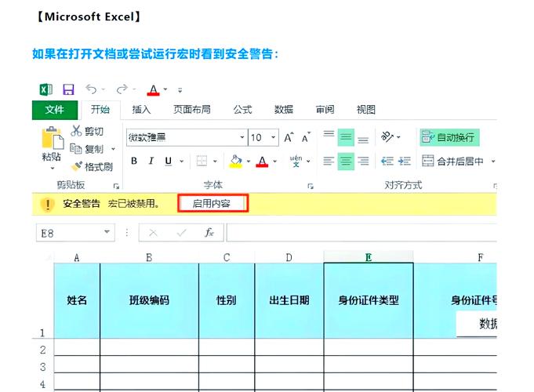Align text right
Screen dimensions: 534x392
[x=363, y=161]
